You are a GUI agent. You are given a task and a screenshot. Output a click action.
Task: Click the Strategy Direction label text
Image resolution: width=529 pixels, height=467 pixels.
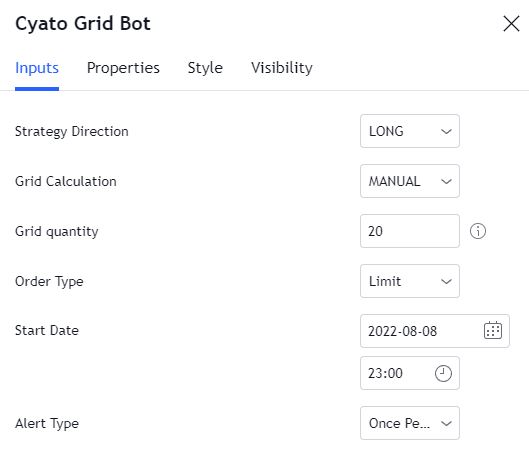72,132
